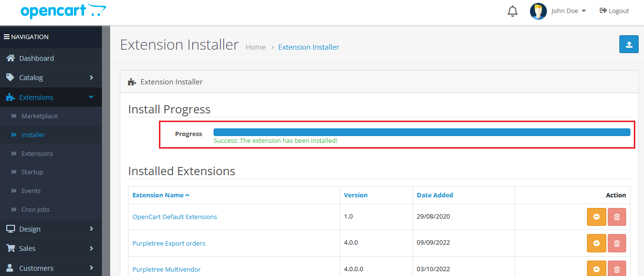This screenshot has height=276, width=644.
Task: Sort by Extension Name column
Action: point(161,195)
